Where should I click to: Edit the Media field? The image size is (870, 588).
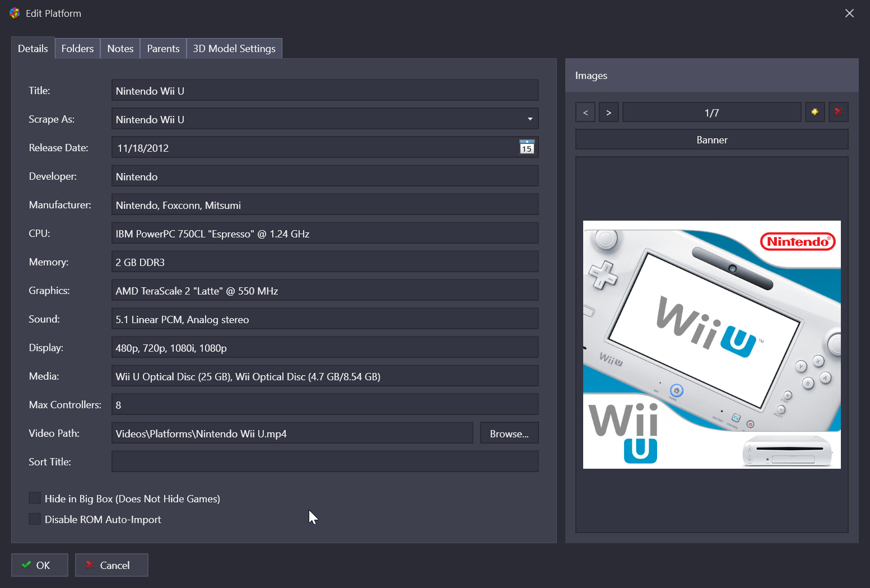pos(325,376)
